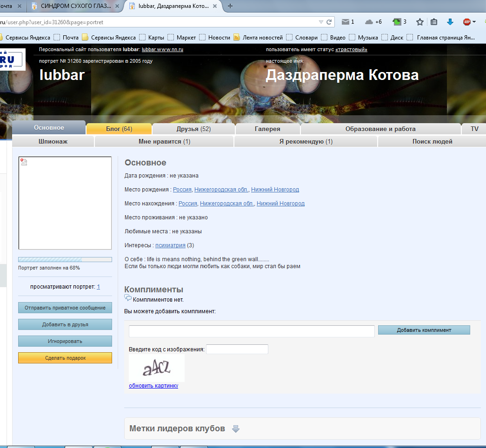Open a new browser tab
486x448 pixels.
tap(230, 6)
